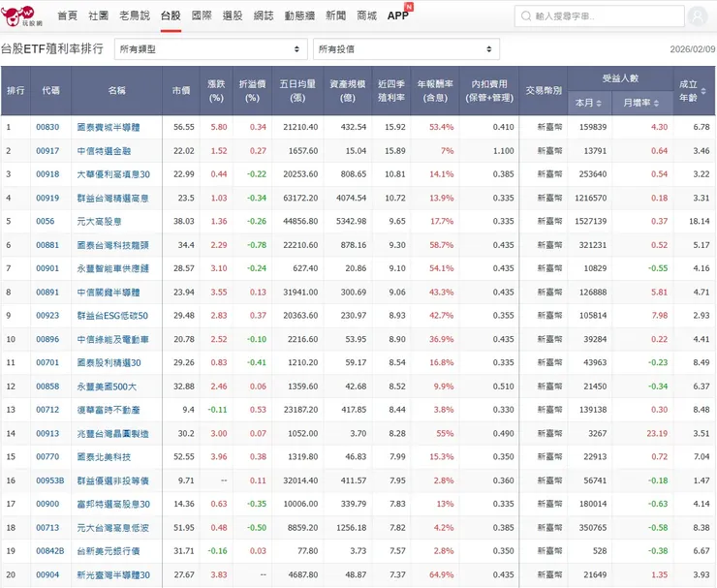Open 國泰北美科技 link
717x588 pixels.
104,457
